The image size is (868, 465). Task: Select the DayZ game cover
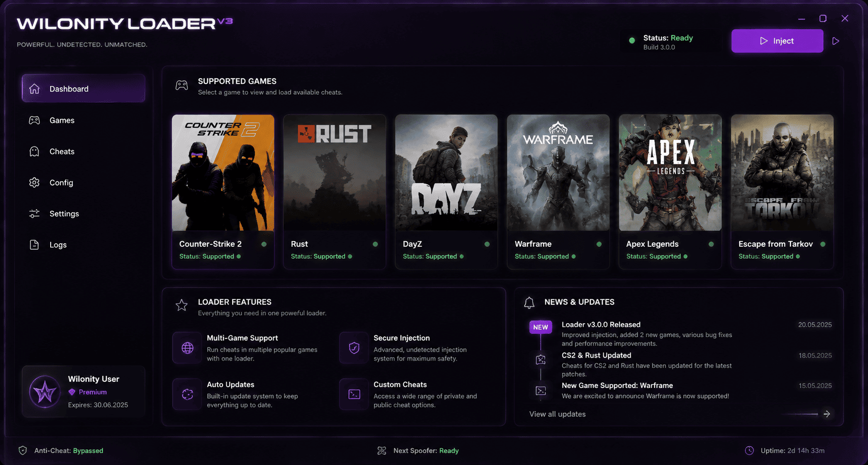[x=446, y=173]
